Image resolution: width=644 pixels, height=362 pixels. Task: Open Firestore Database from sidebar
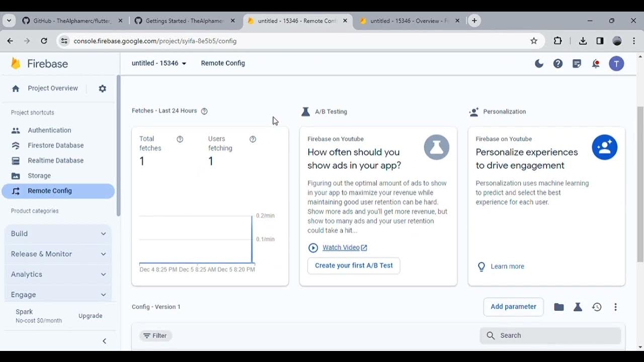tap(55, 145)
